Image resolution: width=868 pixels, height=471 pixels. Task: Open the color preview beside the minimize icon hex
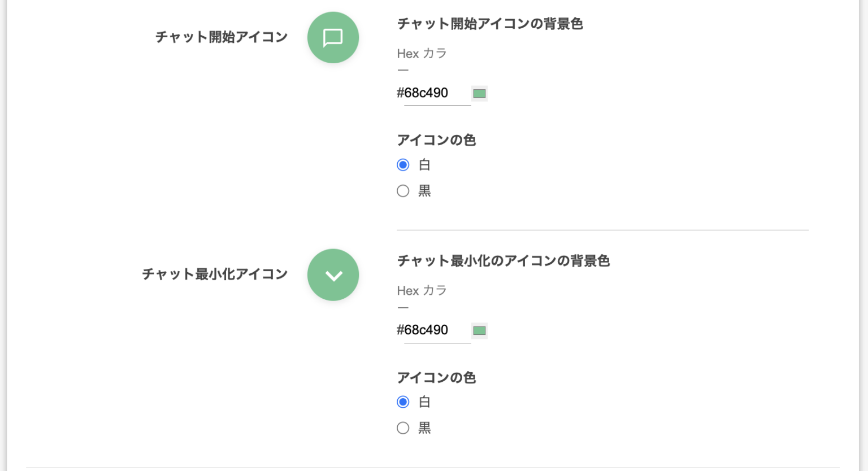coord(479,330)
